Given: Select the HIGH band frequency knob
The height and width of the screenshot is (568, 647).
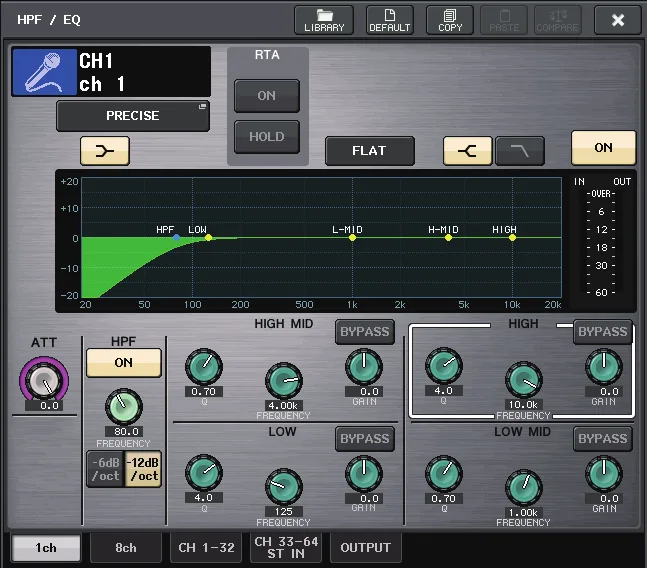Looking at the screenshot, I should tap(524, 380).
